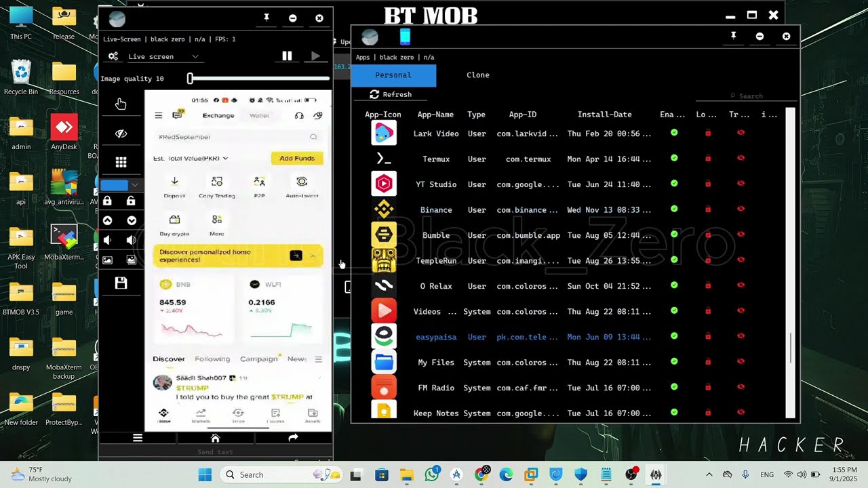Pin the Apps window
This screenshot has height=488, width=868.
tap(733, 36)
